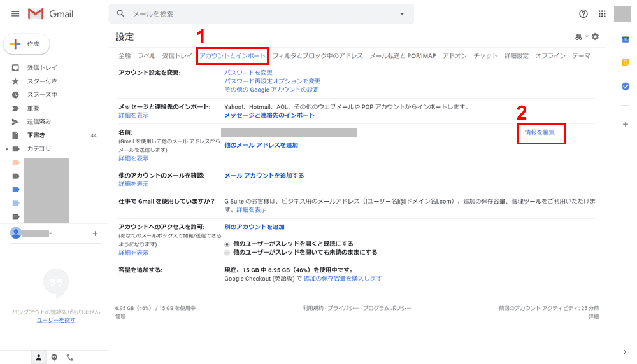Switch to the 受信トレイ settings tab
Viewport: 637px width, 364px height.
[177, 55]
